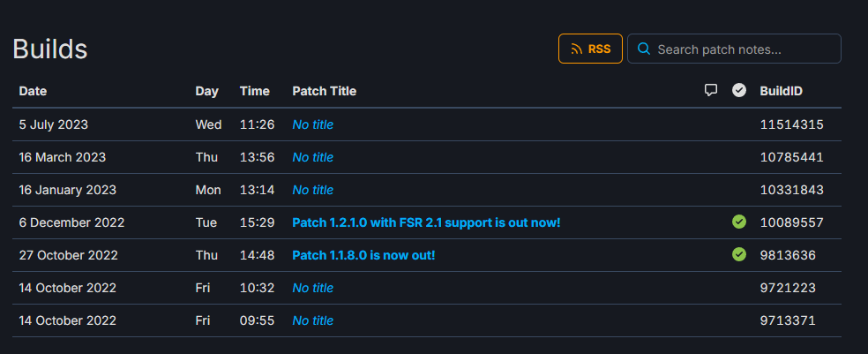Click the Time column header

point(255,91)
